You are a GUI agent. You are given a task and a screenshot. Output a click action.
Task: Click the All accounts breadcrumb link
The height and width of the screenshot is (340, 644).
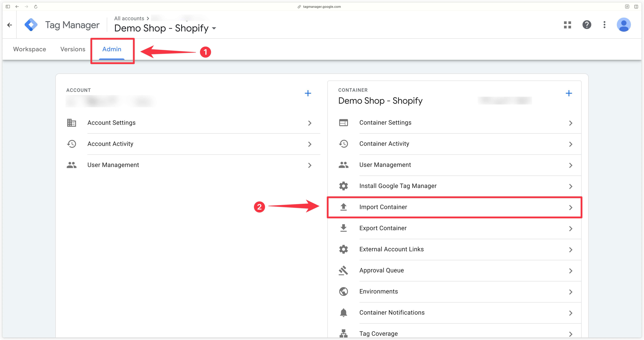[129, 18]
